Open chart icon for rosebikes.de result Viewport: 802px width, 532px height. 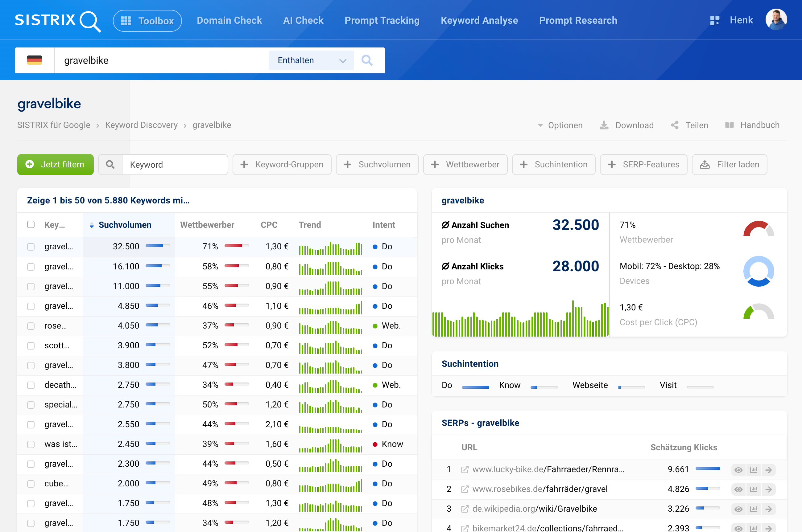[754, 489]
